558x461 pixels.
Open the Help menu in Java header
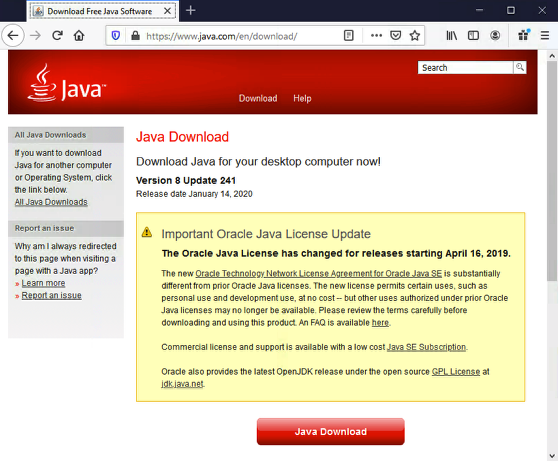tap(302, 98)
